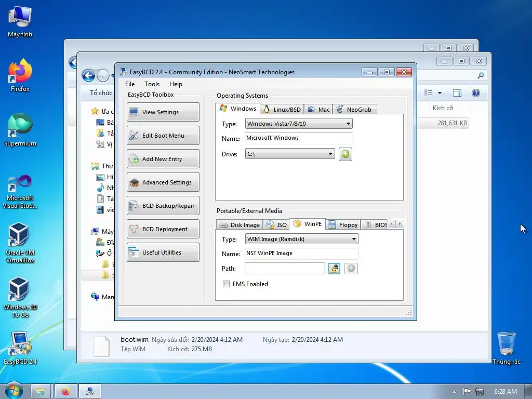Enable the EMS Enabled checkbox
532x399 pixels.
226,284
